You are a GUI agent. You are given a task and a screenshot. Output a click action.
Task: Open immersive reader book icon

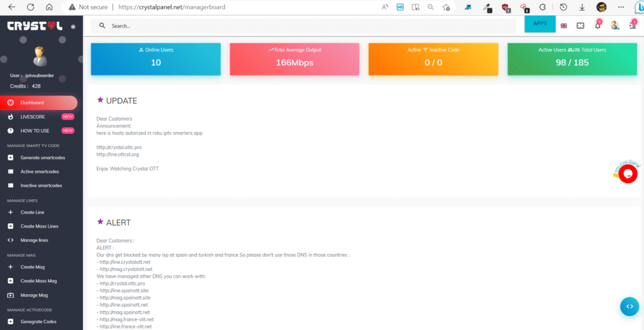416,7
